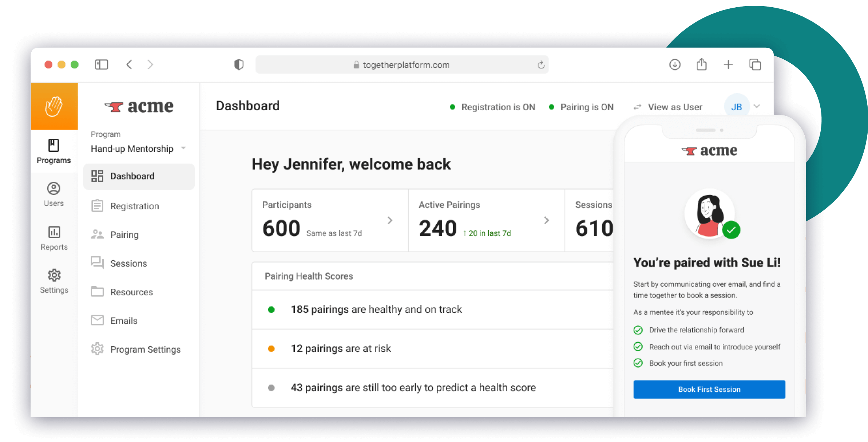Click the Dashboard grid icon in menu
This screenshot has height=442, width=868.
tap(97, 176)
